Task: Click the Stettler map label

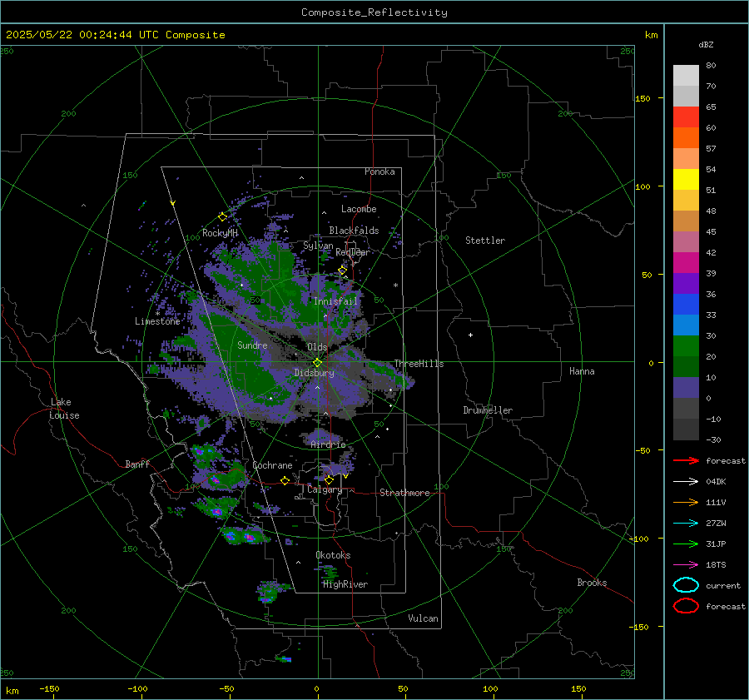Action: [x=485, y=241]
